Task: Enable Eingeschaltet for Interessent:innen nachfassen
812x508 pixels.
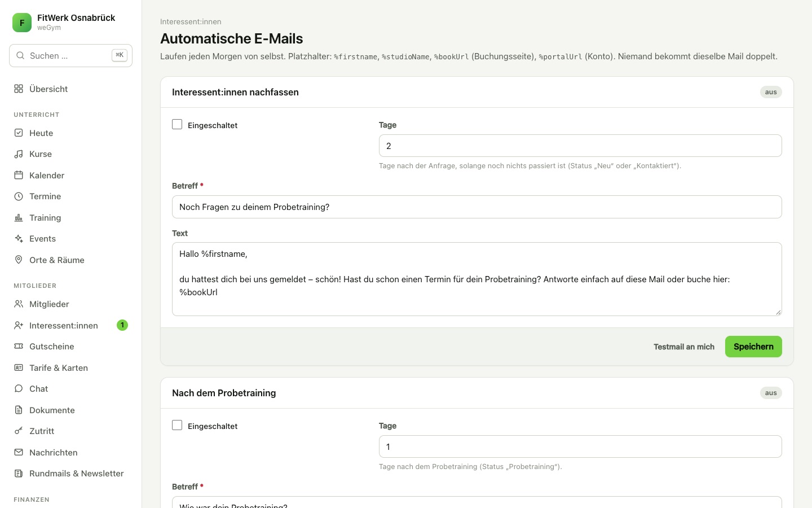Action: (x=177, y=124)
